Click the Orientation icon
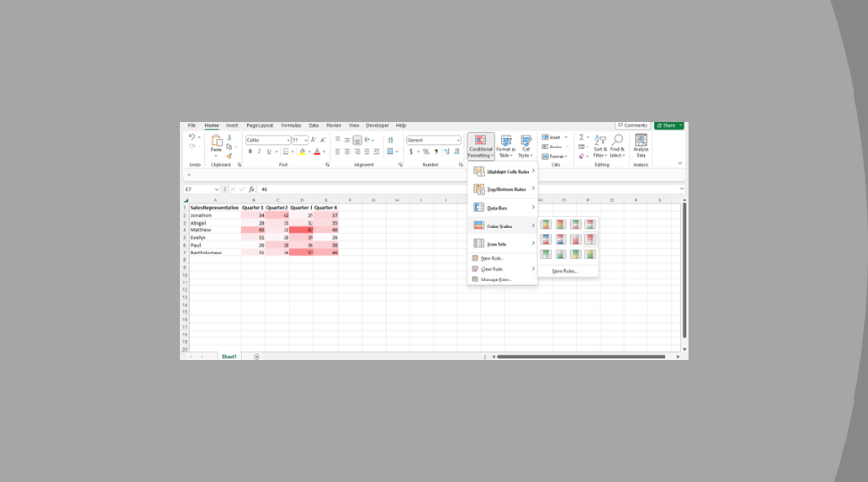The width and height of the screenshot is (868, 482). [x=367, y=140]
